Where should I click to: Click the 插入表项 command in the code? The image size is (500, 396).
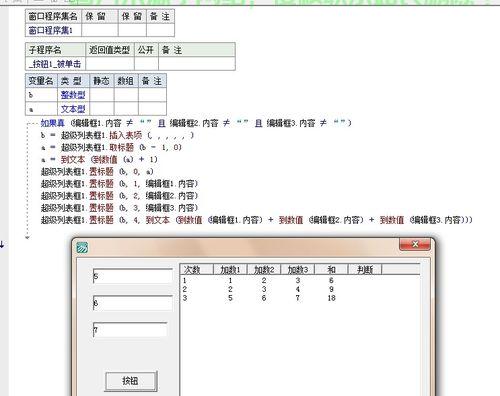coord(126,135)
